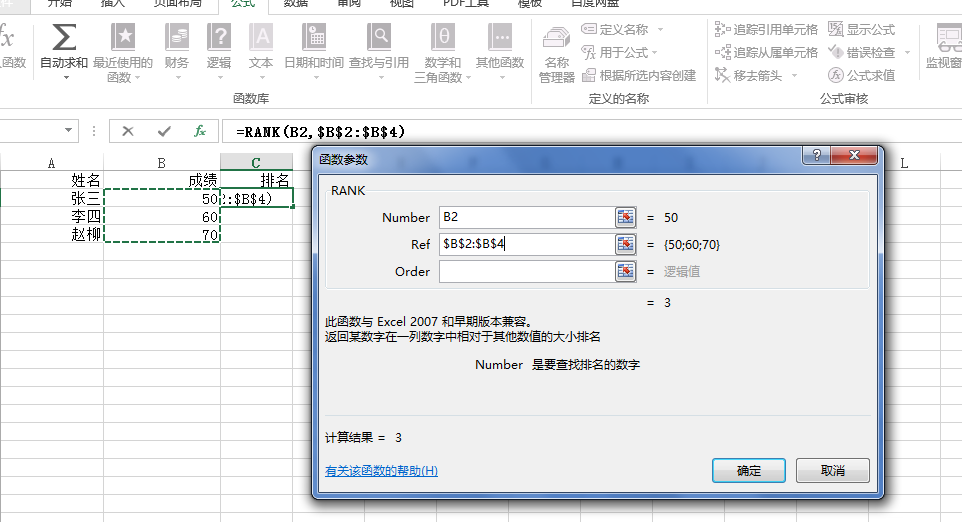Expand the Remove Arrows dropdown arrow

pos(794,75)
